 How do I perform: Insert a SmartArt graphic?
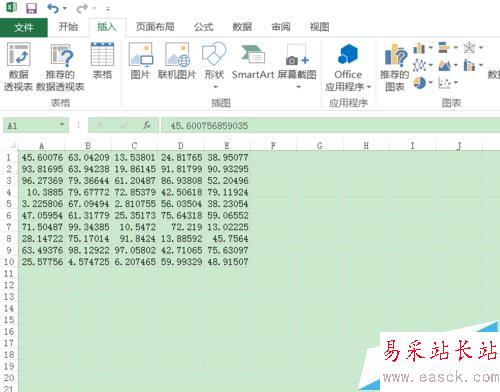point(253,61)
